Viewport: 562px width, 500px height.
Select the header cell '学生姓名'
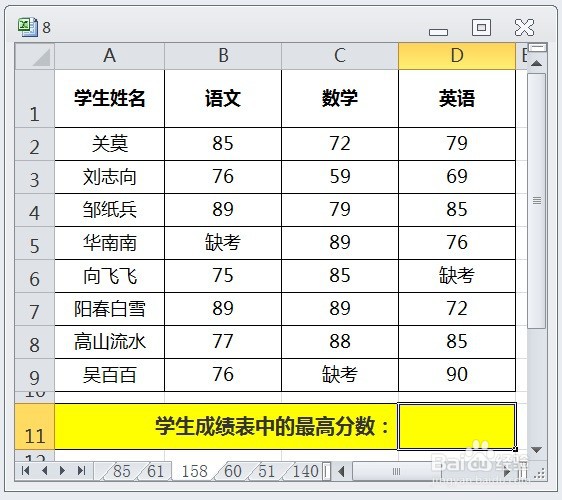coord(109,99)
